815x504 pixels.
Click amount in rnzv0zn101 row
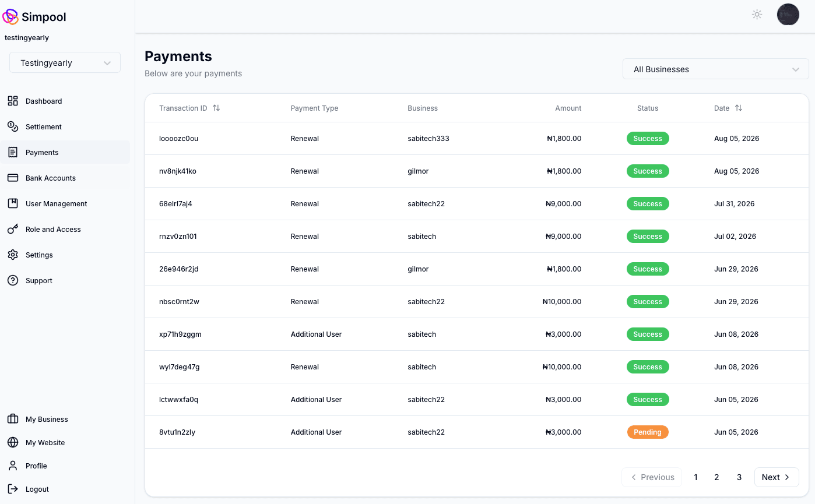click(x=563, y=236)
